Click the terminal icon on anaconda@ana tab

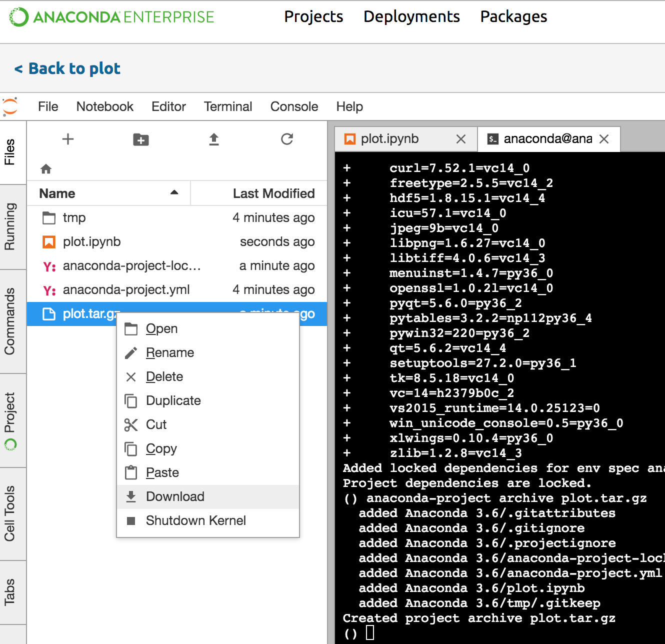coord(493,139)
